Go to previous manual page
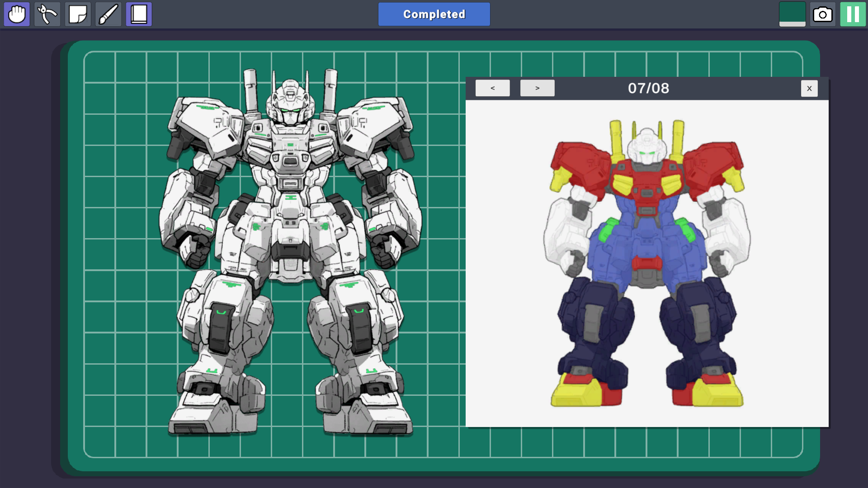Screen dimensions: 868x488 pos(492,88)
